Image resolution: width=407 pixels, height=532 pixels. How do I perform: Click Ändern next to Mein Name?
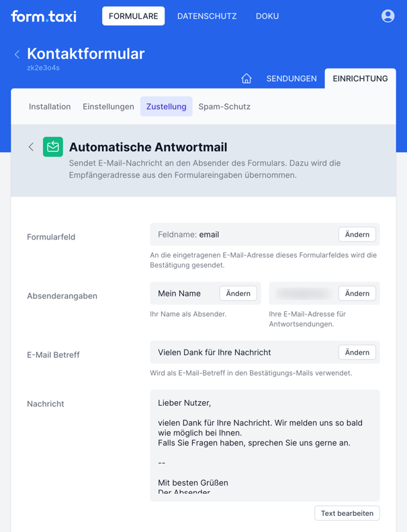click(238, 293)
